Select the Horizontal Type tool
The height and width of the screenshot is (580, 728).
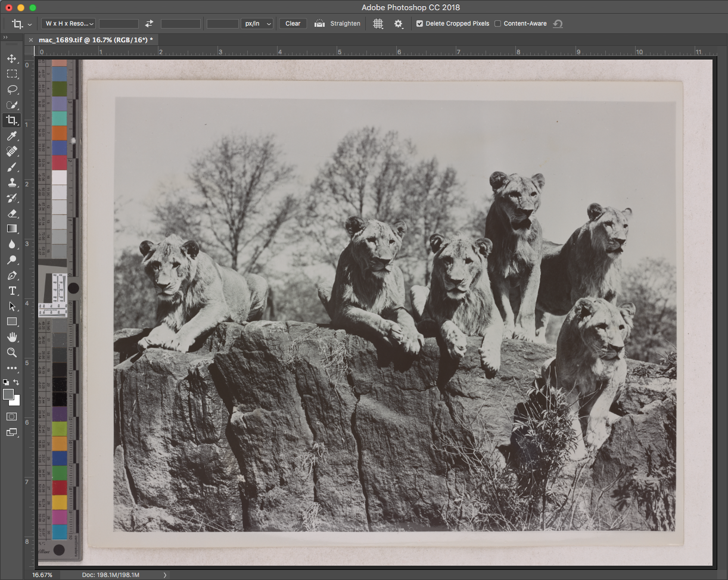[x=11, y=291]
